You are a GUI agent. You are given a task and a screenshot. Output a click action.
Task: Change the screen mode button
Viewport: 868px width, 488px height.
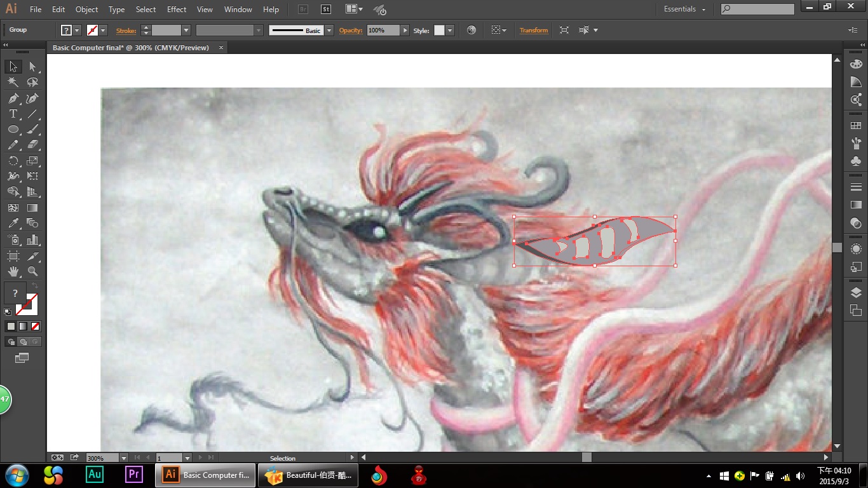(22, 358)
